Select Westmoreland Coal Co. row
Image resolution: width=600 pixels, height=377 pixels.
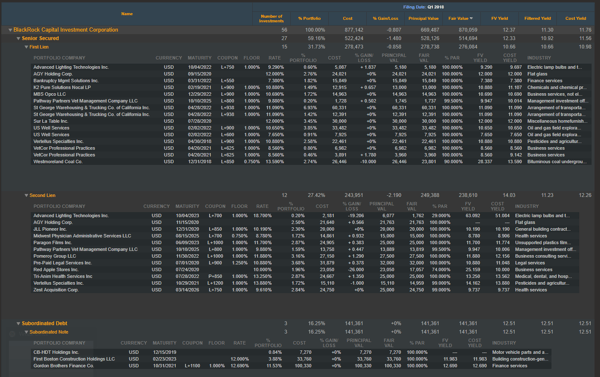(x=311, y=162)
